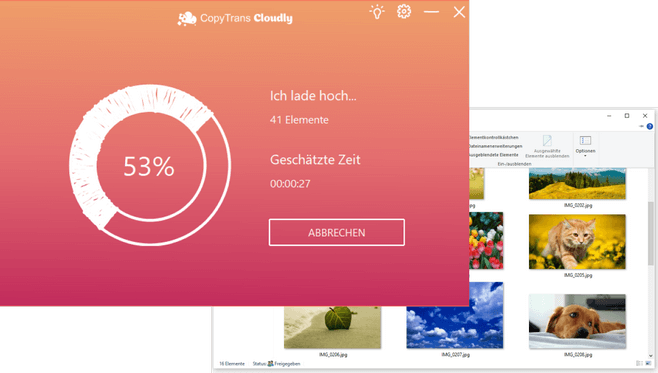Maximize the Explorer window
This screenshot has height=373, width=658.
(x=627, y=116)
